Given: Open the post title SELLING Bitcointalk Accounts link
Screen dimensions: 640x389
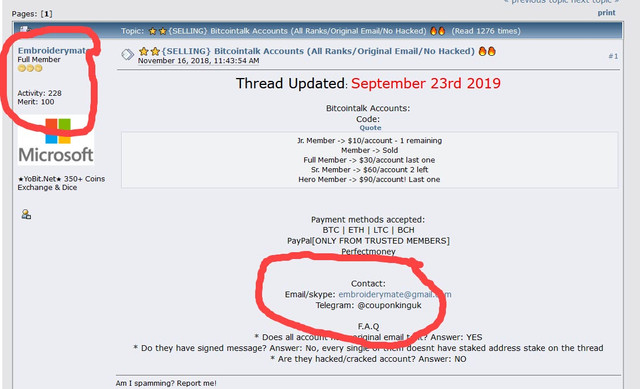Looking at the screenshot, I should [x=318, y=51].
